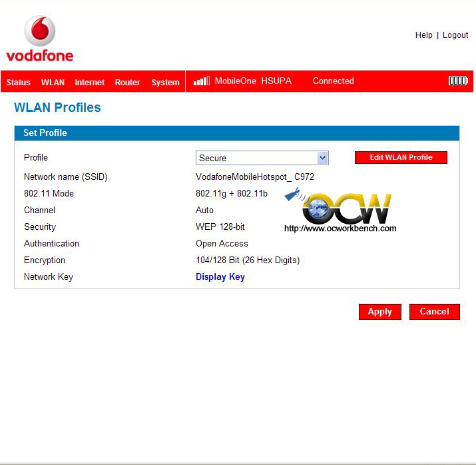Cancel the profile changes
This screenshot has height=465, width=476.
(435, 312)
